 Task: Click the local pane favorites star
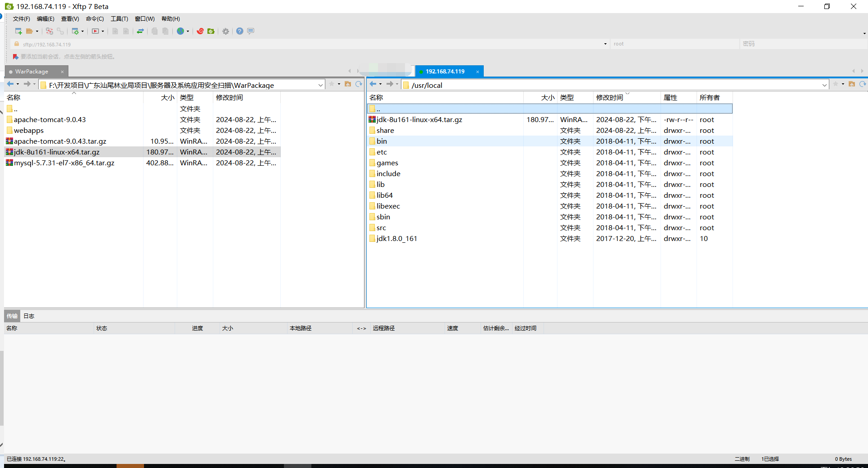332,84
